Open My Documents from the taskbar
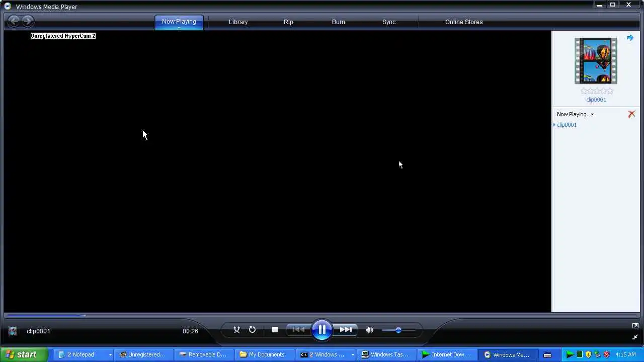This screenshot has width=644, height=362. [x=265, y=354]
